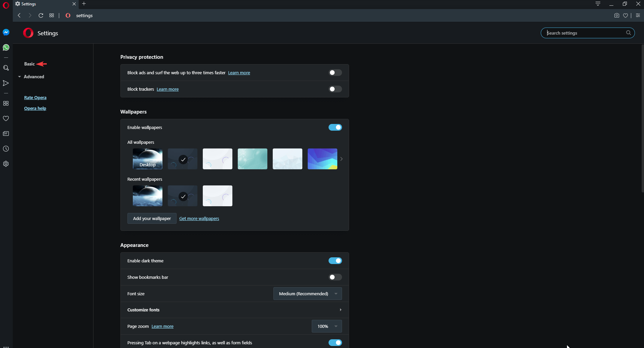Viewport: 644px width, 348px height.
Task: Open the Font size dropdown
Action: tap(307, 293)
